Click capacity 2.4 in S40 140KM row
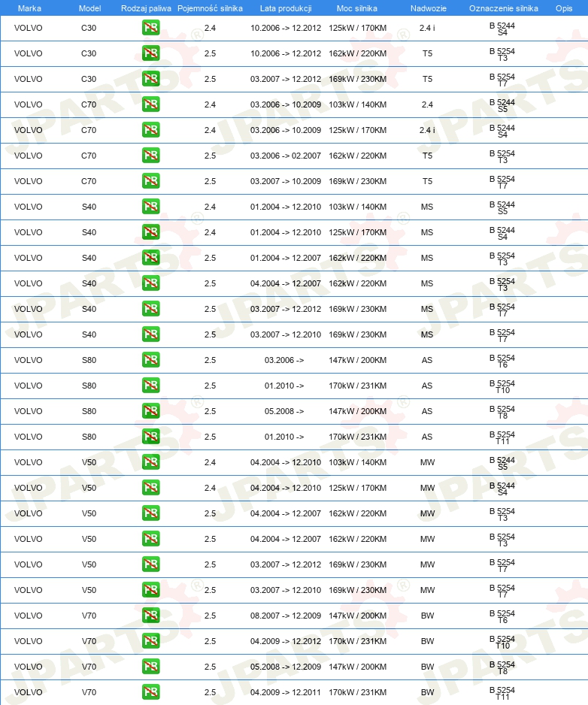 pos(210,207)
